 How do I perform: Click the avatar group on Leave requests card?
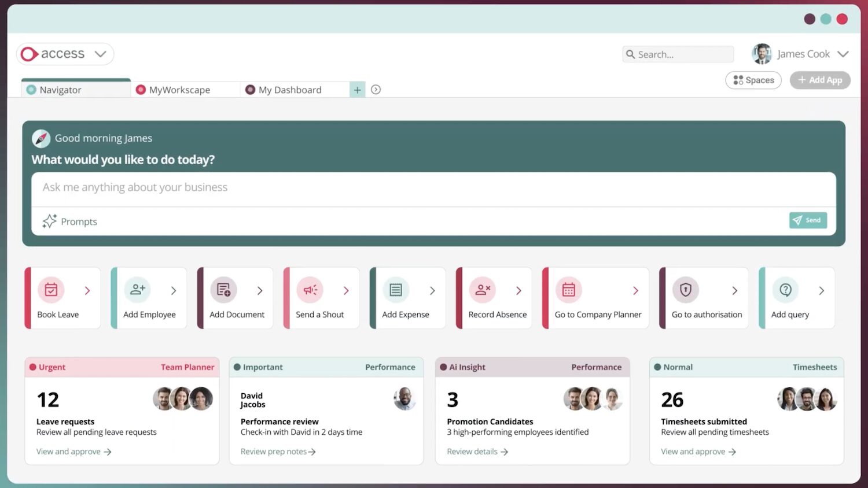(183, 399)
